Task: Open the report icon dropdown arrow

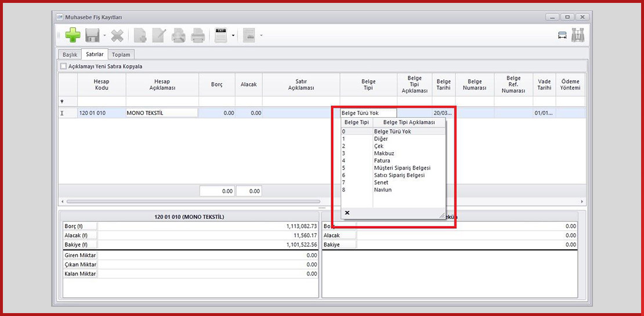Action: pyautogui.click(x=261, y=35)
